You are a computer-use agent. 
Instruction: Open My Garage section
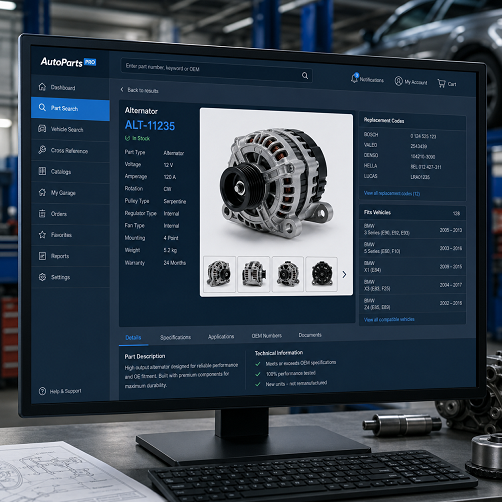pyautogui.click(x=70, y=193)
